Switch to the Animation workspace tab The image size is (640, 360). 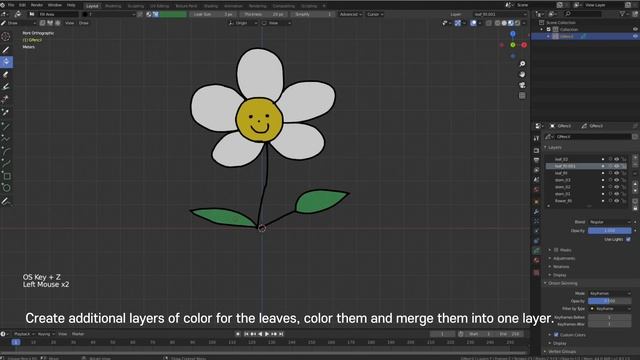[x=233, y=6]
